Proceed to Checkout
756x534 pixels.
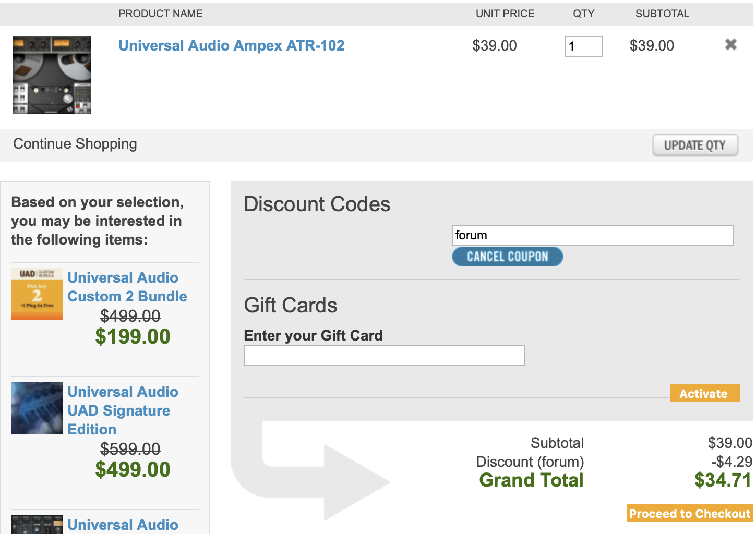click(x=689, y=514)
